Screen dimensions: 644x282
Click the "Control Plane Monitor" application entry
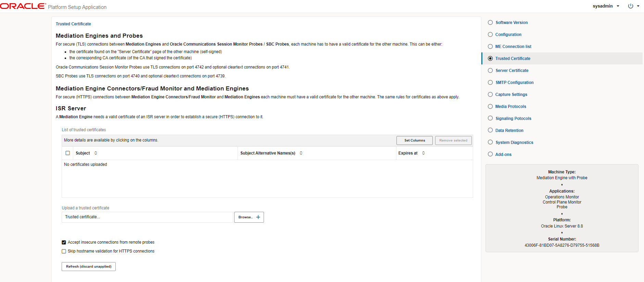[562, 202]
